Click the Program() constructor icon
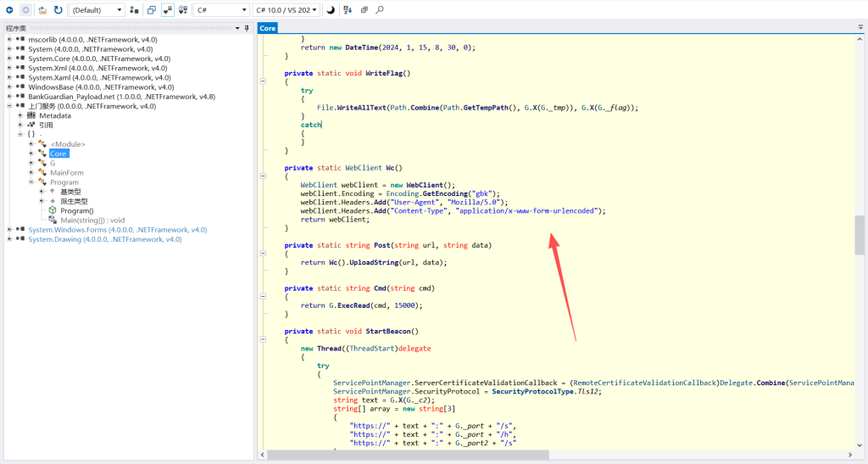868x464 pixels. (x=53, y=210)
